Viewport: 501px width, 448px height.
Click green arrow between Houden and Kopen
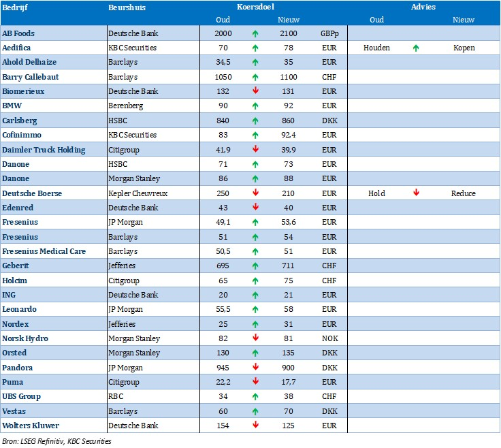point(416,48)
